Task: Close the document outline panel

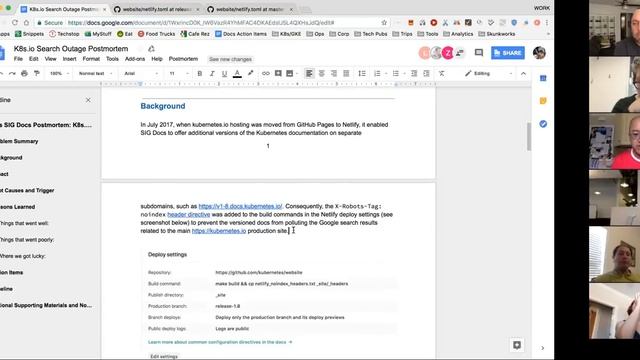Action: (88, 100)
